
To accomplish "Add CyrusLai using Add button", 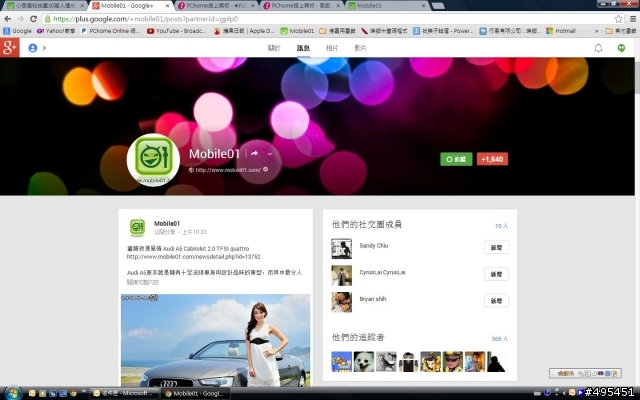I will click(496, 274).
